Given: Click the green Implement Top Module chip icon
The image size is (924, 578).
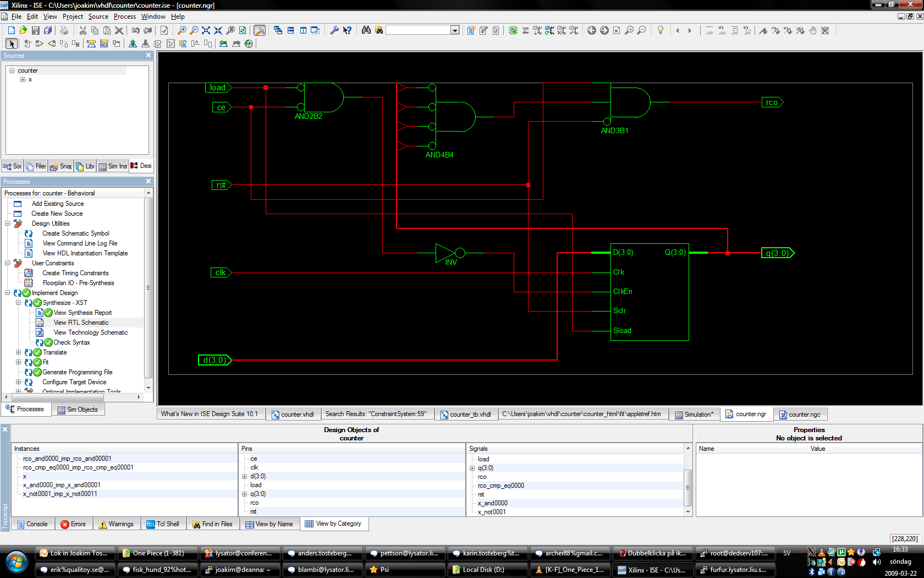Looking at the screenshot, I should [513, 30].
